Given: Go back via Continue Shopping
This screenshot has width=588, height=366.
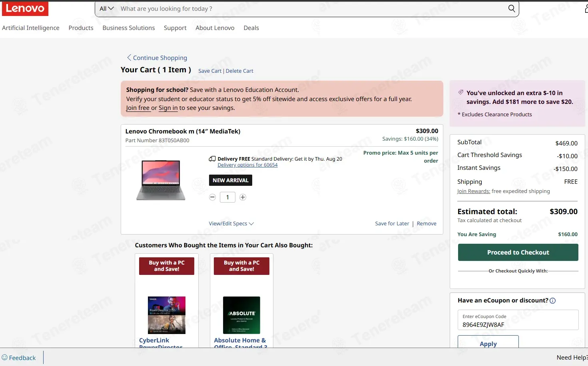Looking at the screenshot, I should tap(157, 58).
